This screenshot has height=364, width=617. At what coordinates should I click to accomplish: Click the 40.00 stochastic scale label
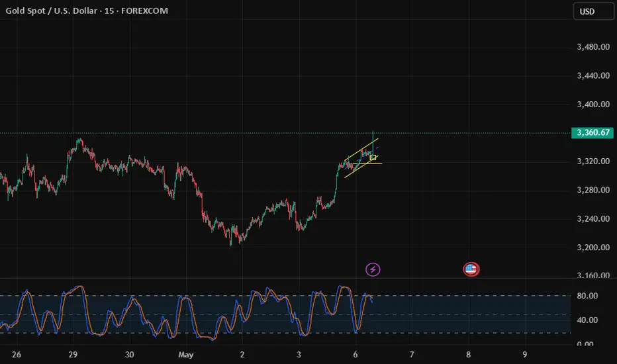tap(587, 320)
